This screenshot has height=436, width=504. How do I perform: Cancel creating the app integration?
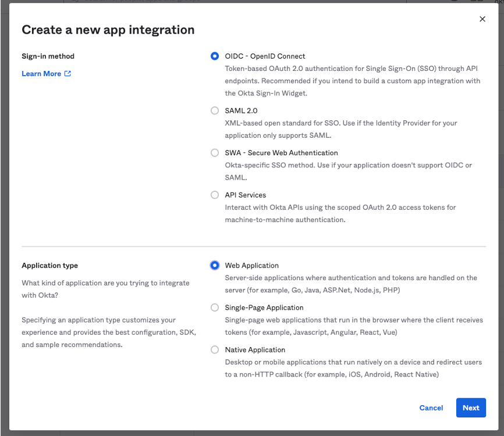tap(431, 408)
